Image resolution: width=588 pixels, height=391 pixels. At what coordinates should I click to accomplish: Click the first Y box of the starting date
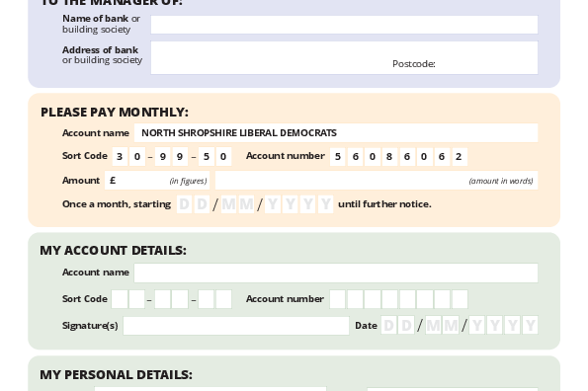point(273,204)
